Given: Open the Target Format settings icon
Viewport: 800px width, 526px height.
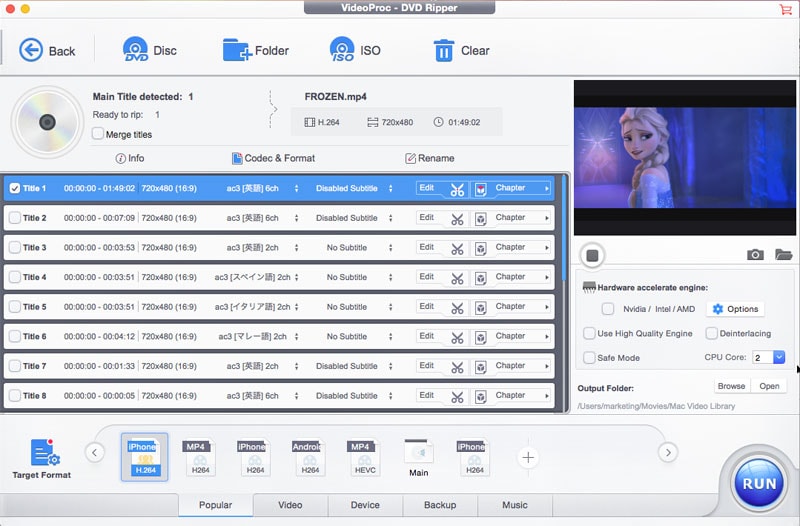Looking at the screenshot, I should pyautogui.click(x=45, y=453).
